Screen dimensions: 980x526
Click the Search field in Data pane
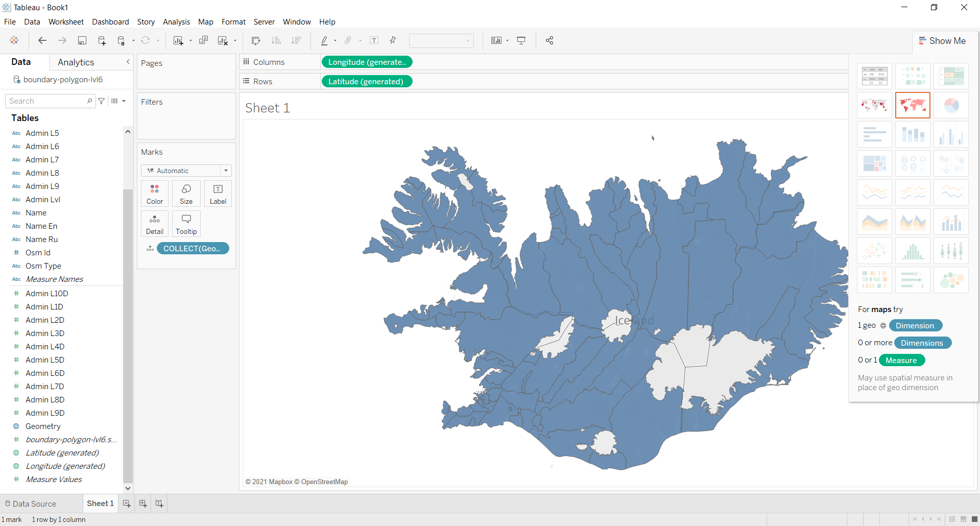(x=47, y=101)
